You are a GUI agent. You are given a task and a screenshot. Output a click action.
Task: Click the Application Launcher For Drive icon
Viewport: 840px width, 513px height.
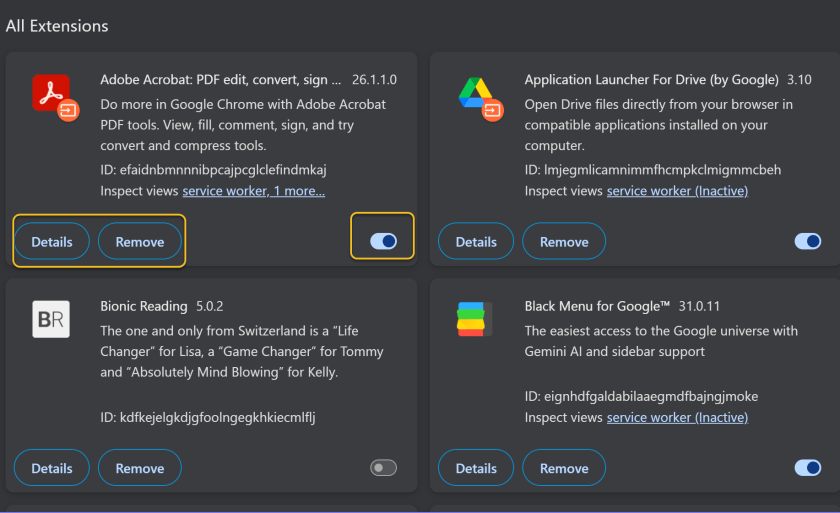(477, 95)
